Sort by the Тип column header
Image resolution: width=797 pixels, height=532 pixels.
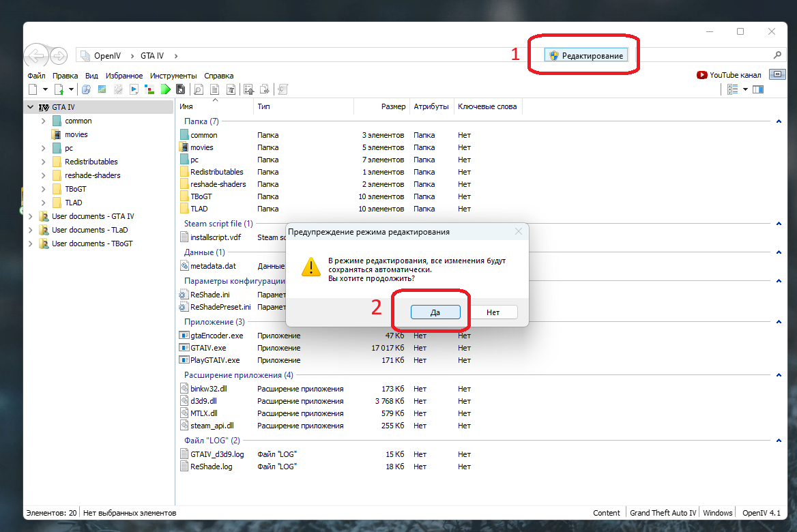point(304,106)
